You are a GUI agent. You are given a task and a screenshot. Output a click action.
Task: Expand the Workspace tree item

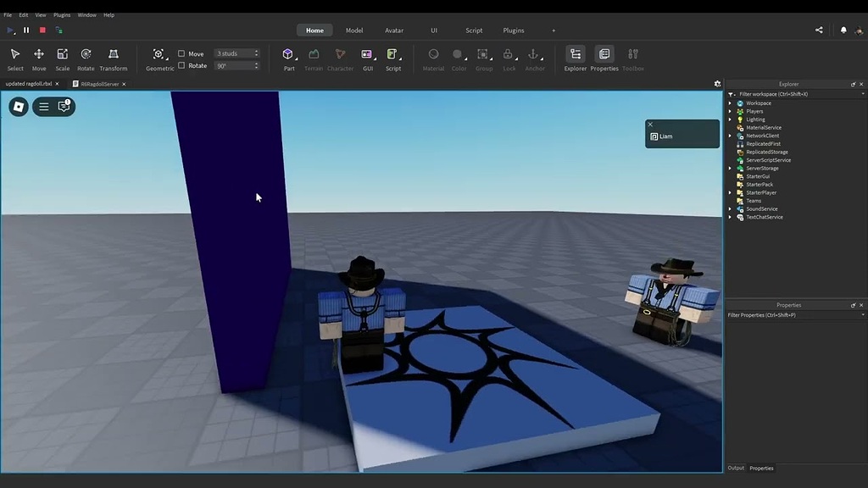click(731, 103)
